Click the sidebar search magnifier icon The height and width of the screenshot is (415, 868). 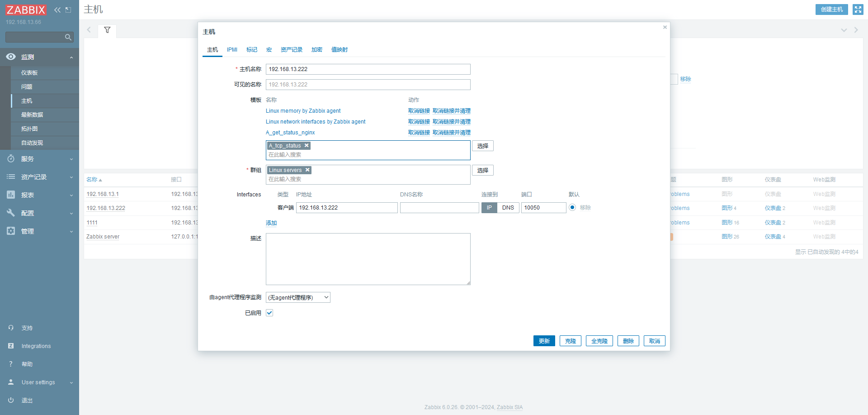click(x=68, y=37)
